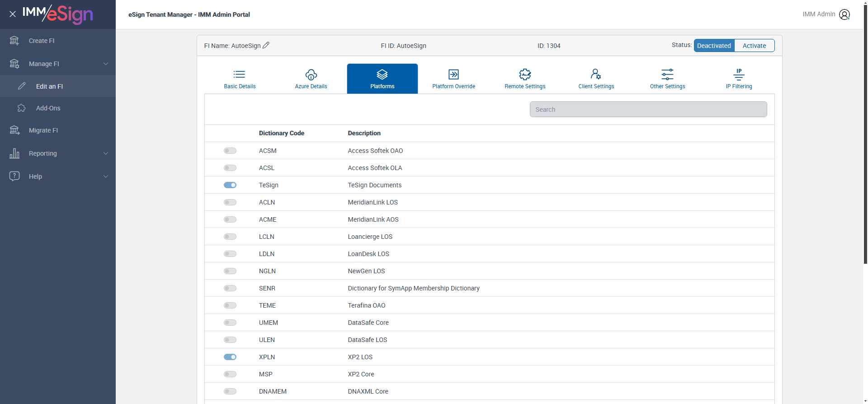
Task: Enable the NGLN NewGen LOS toggle
Action: (x=230, y=271)
